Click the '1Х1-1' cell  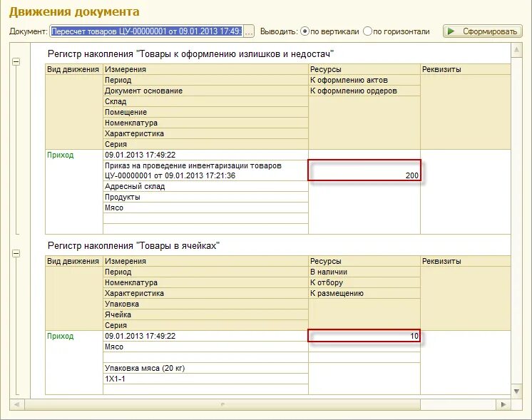click(205, 379)
